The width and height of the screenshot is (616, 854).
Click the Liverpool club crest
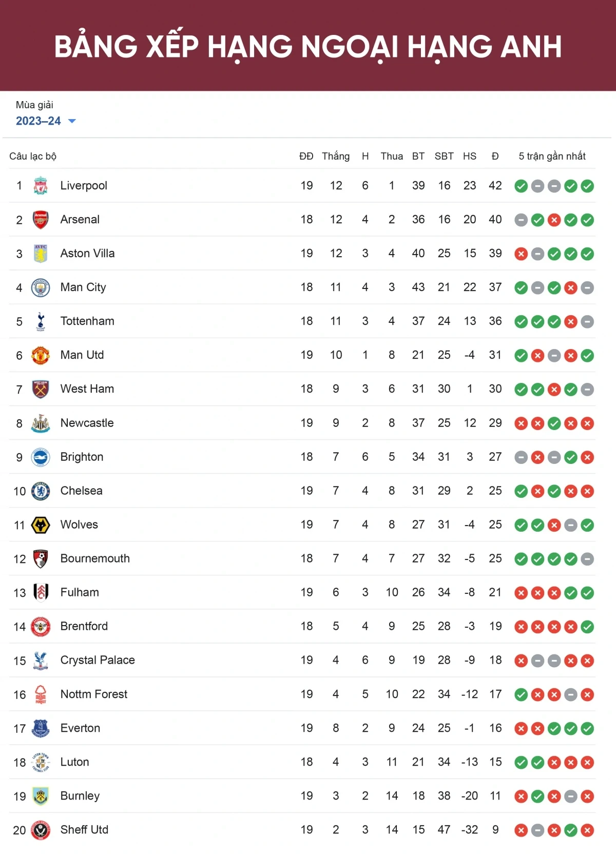pos(41,186)
